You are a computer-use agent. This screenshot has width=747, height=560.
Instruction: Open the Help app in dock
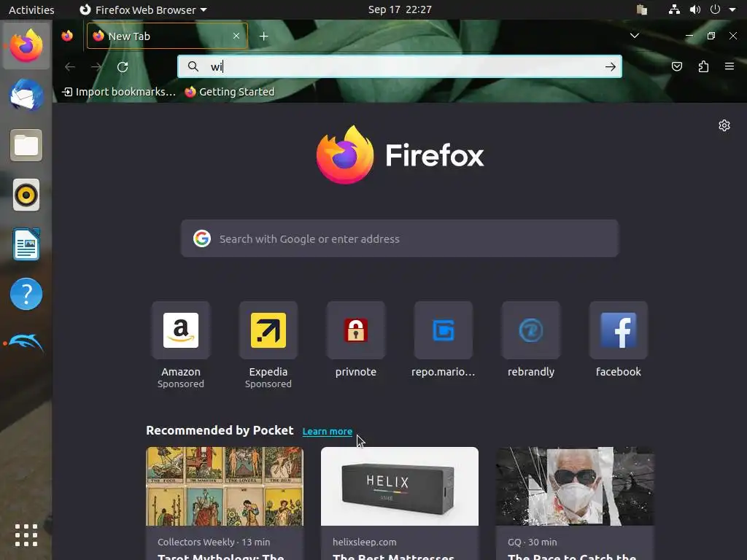[x=26, y=294]
